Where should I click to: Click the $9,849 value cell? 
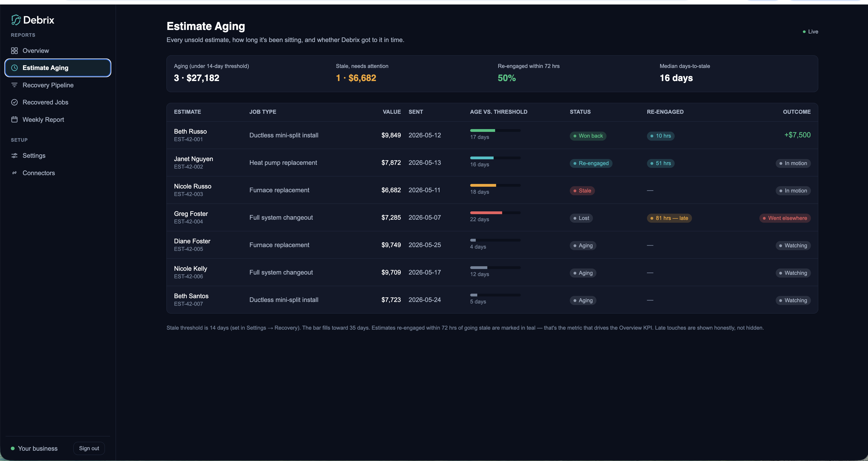pyautogui.click(x=391, y=135)
